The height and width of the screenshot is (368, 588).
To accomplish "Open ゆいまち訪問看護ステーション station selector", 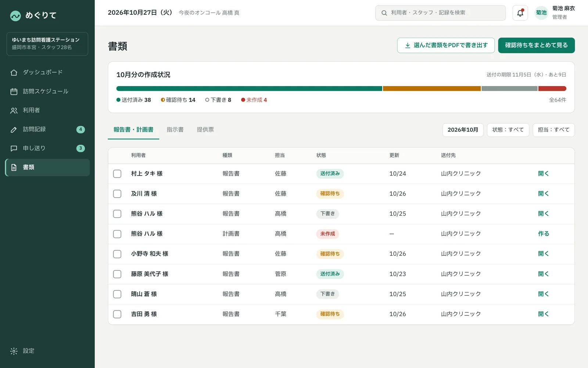I will click(x=47, y=44).
